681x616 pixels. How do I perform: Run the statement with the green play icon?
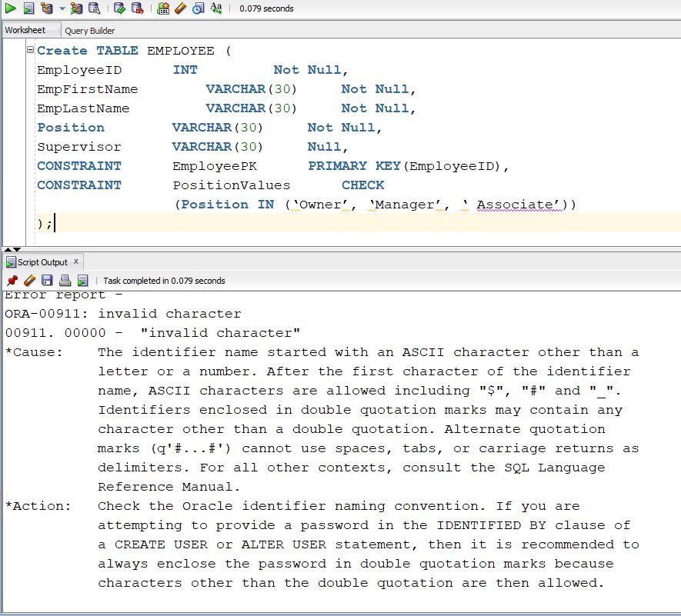pyautogui.click(x=11, y=8)
